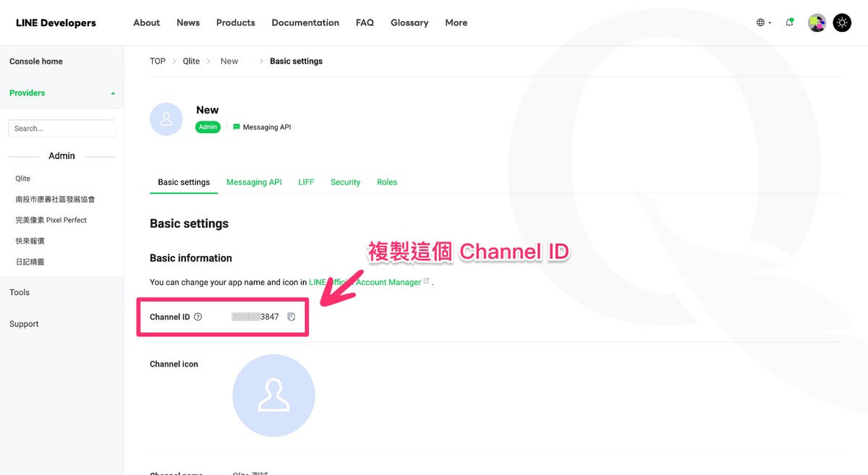Viewport: 868px width, 475px height.
Task: Click Qlite in the breadcrumb
Action: click(191, 61)
